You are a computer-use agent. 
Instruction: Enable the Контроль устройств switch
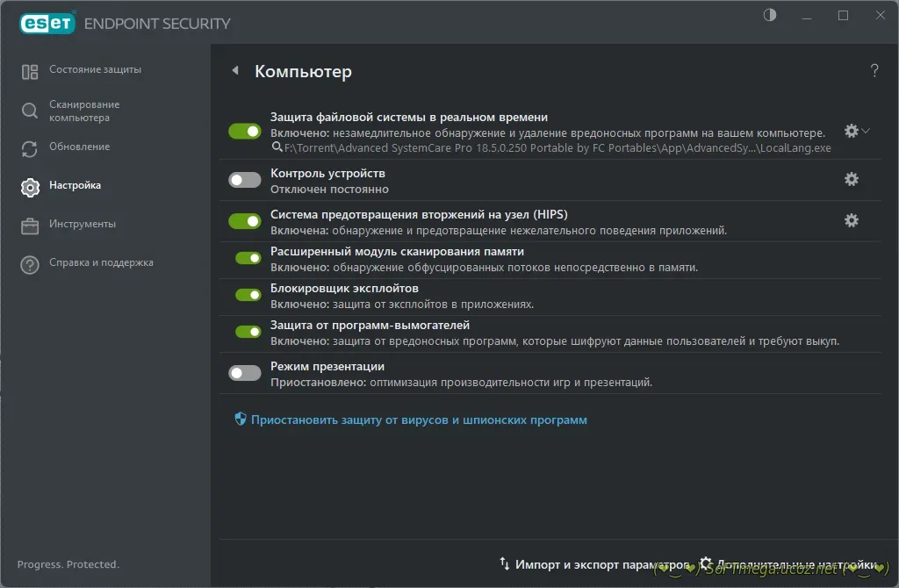[x=245, y=180]
